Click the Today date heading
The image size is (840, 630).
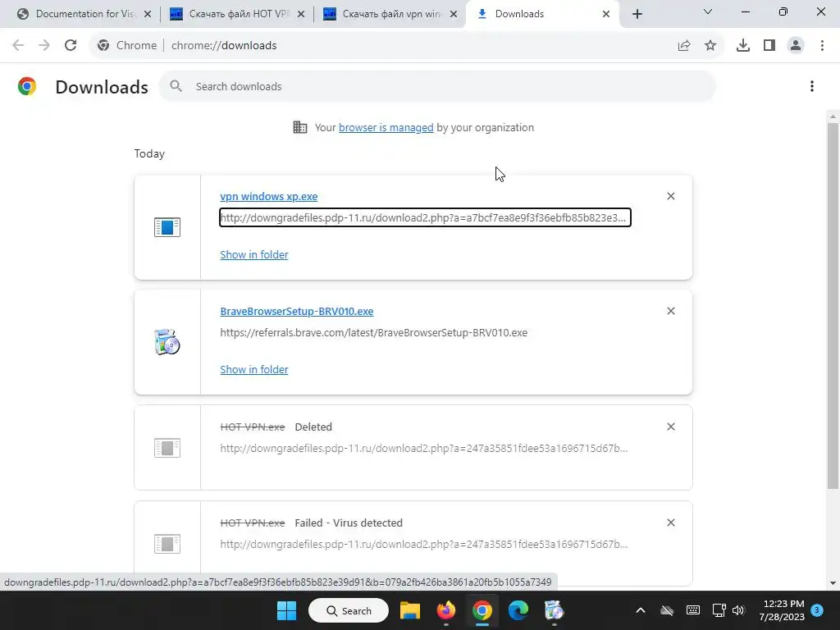(149, 153)
